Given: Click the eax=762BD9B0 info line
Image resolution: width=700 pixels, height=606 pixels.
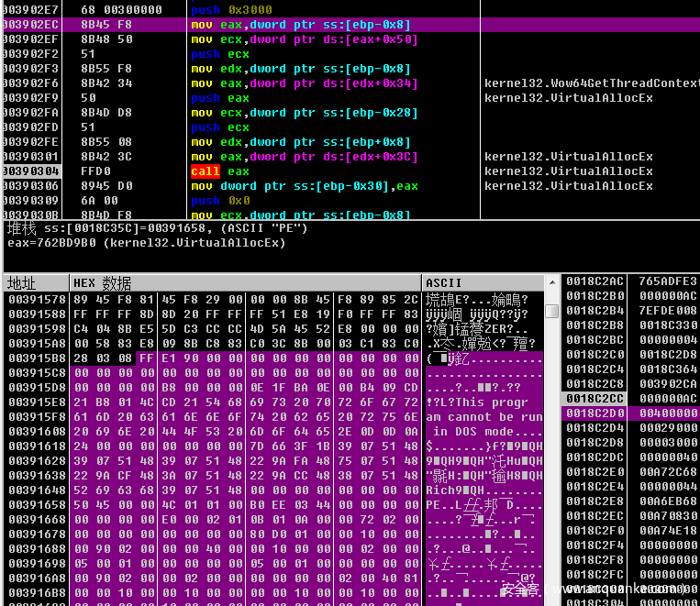Looking at the screenshot, I should [147, 243].
